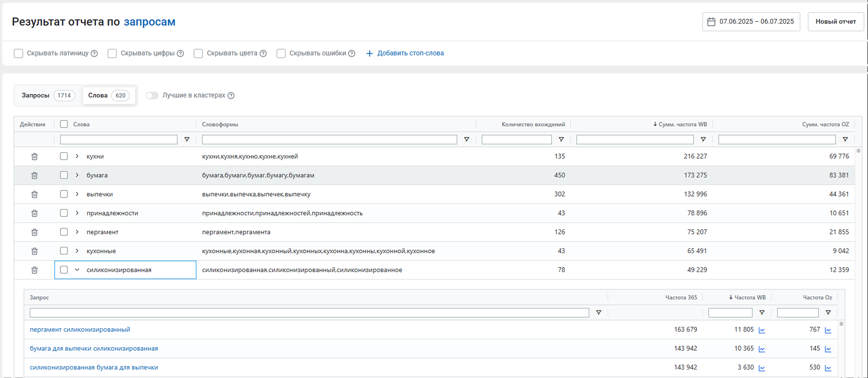This screenshot has height=378, width=868.
Task: Expand the пергамент row
Action: tap(77, 231)
